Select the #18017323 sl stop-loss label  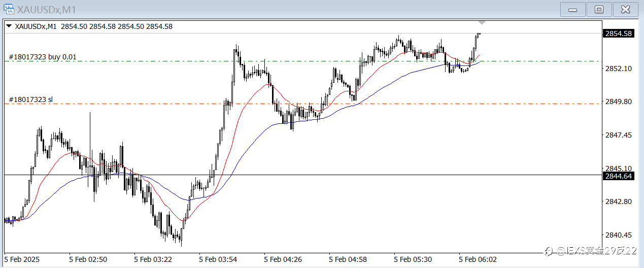(31, 99)
